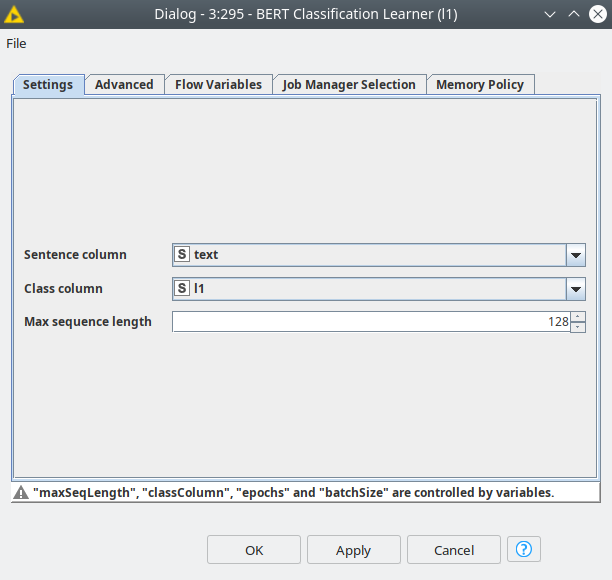612x580 pixels.
Task: Click the Sentence column label
Action: (x=75, y=255)
